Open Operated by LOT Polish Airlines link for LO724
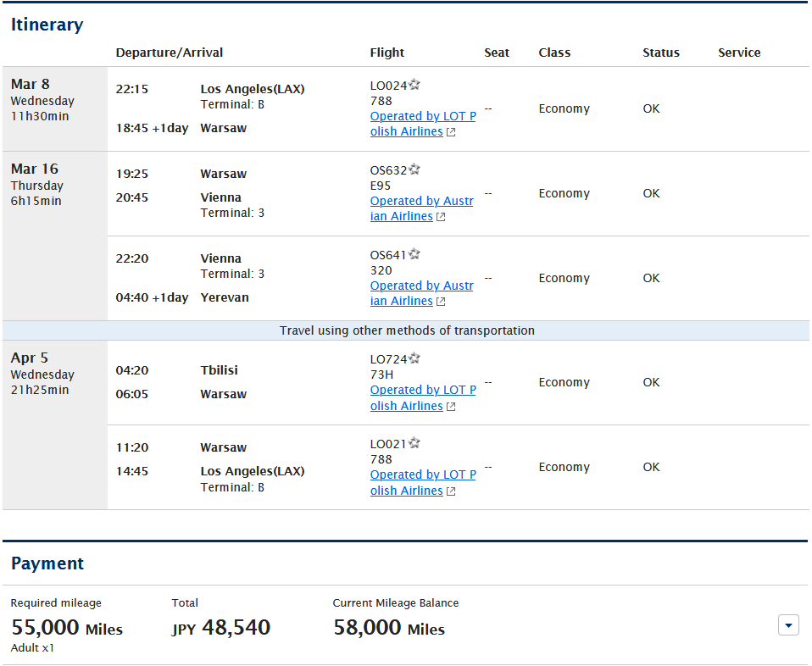This screenshot has height=666, width=812. coord(423,397)
